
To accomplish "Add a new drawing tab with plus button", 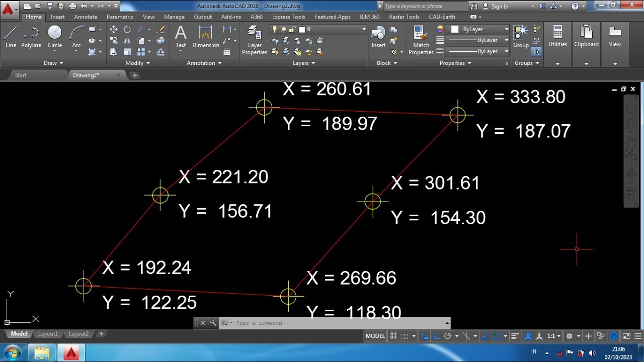I will (135, 75).
